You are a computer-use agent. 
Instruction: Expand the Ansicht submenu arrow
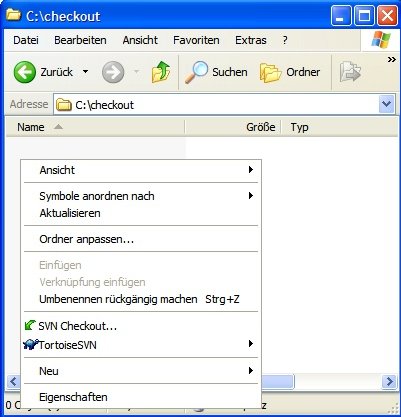251,170
